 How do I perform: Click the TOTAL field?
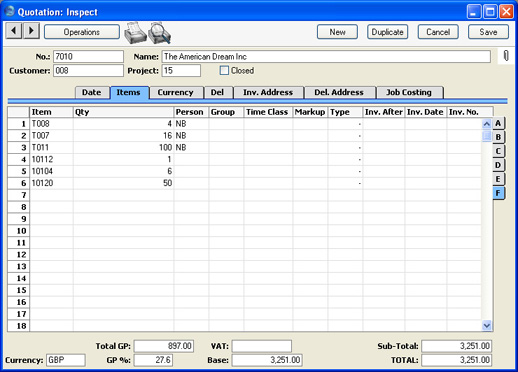coord(457,360)
